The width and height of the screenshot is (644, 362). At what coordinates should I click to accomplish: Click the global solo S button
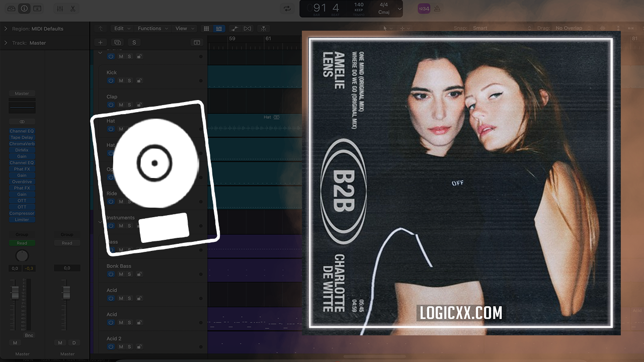134,43
